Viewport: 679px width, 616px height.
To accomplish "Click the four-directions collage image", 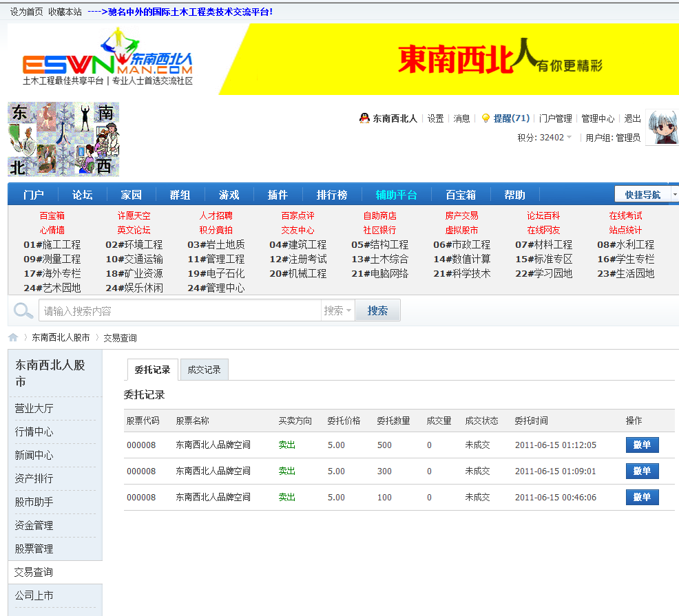I will coord(63,140).
